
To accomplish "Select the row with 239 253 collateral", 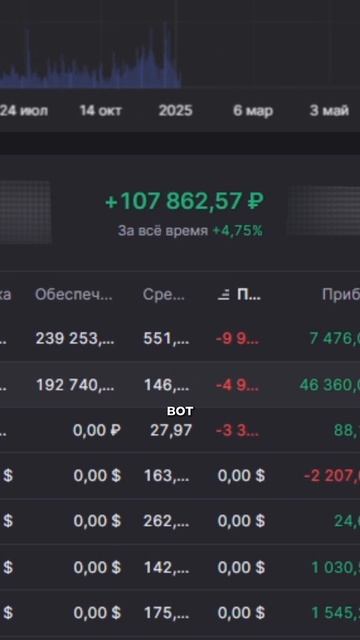I will pyautogui.click(x=180, y=339).
